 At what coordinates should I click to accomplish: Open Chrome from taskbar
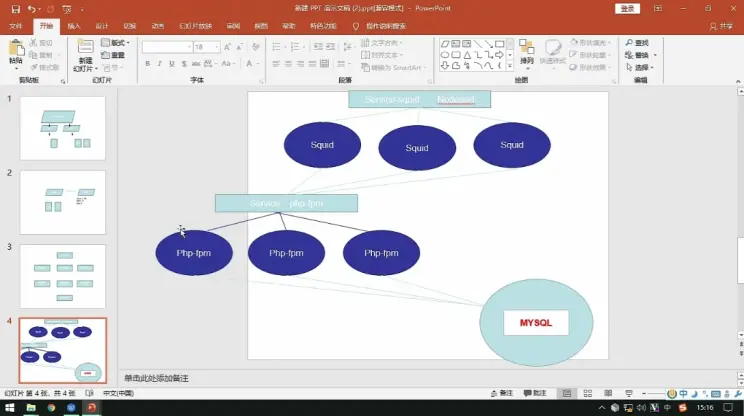click(51, 407)
